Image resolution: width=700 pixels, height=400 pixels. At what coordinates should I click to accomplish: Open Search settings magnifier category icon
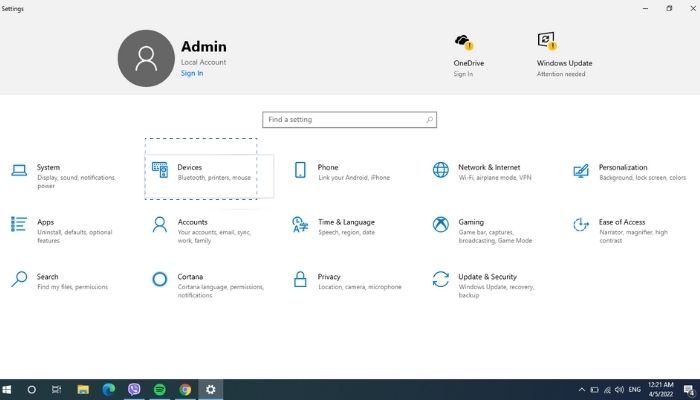click(19, 279)
